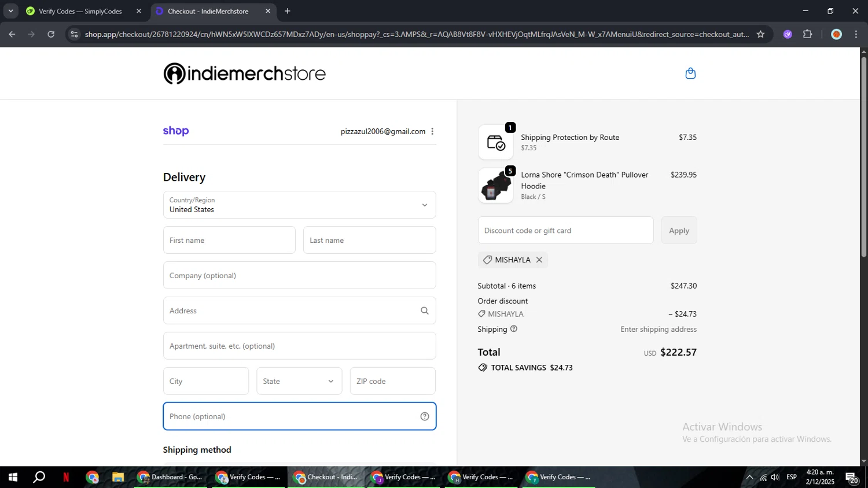The image size is (868, 488).
Task: Launch Netflix from taskbar
Action: [66, 477]
